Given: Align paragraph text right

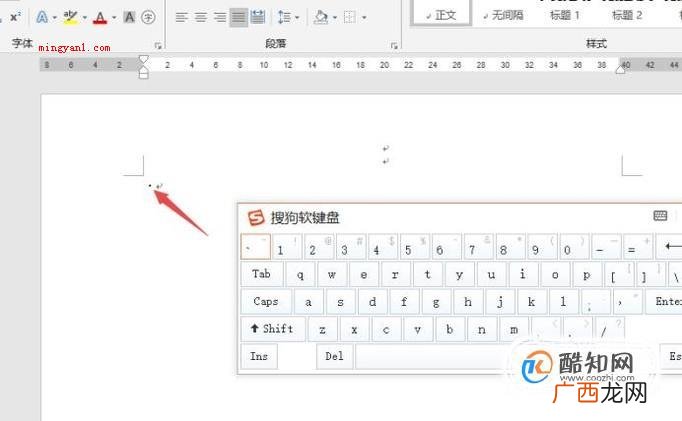Looking at the screenshot, I should pos(220,17).
